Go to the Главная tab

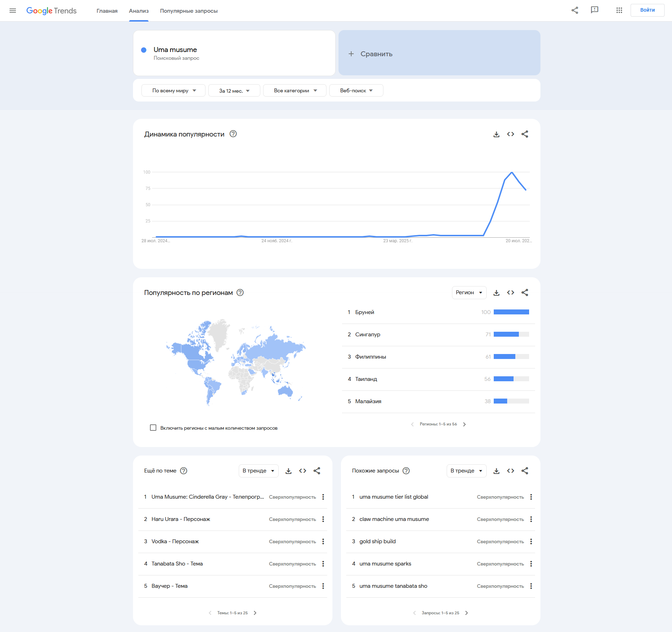[107, 11]
